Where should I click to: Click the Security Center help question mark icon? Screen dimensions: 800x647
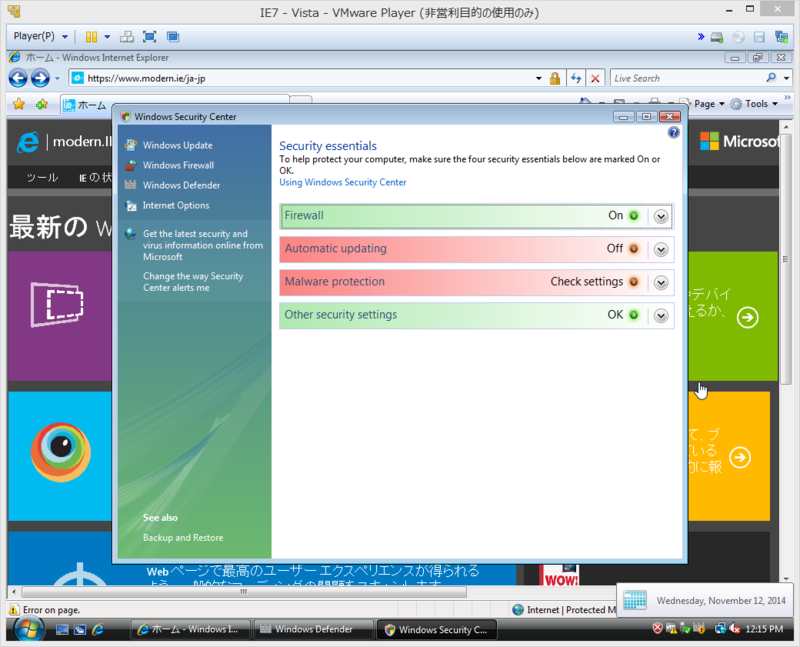(673, 133)
